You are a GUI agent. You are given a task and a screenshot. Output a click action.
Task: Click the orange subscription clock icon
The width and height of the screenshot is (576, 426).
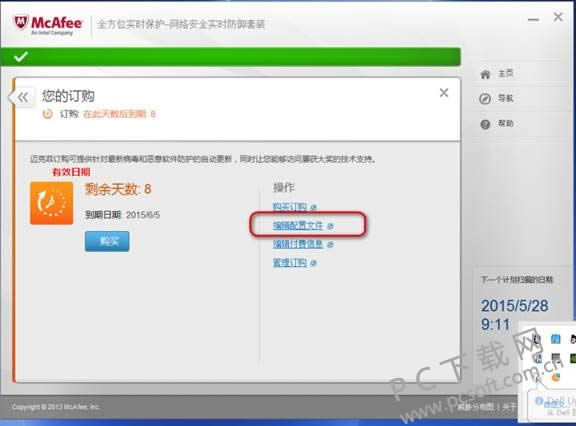coord(51,203)
